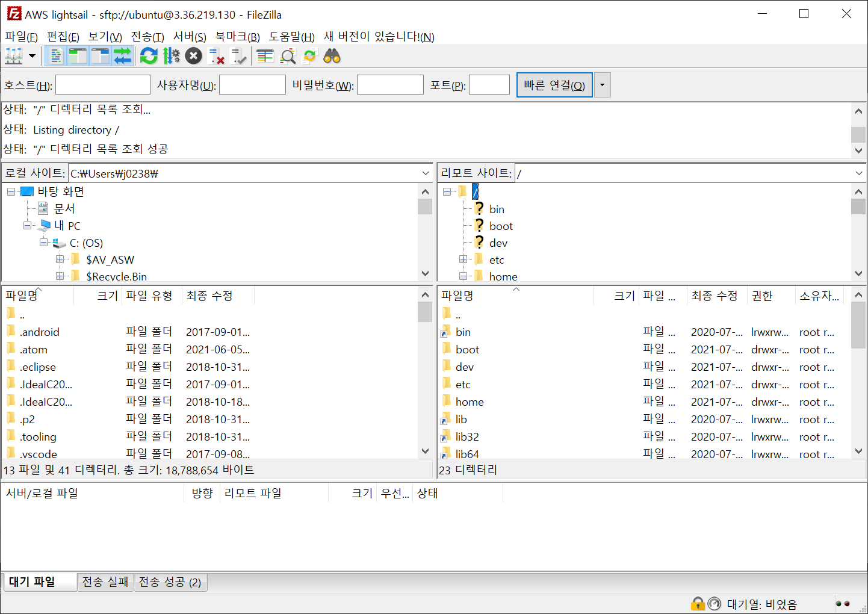Switch to the 전송 실패 tab
Screen dimensions: 868x614
105,582
